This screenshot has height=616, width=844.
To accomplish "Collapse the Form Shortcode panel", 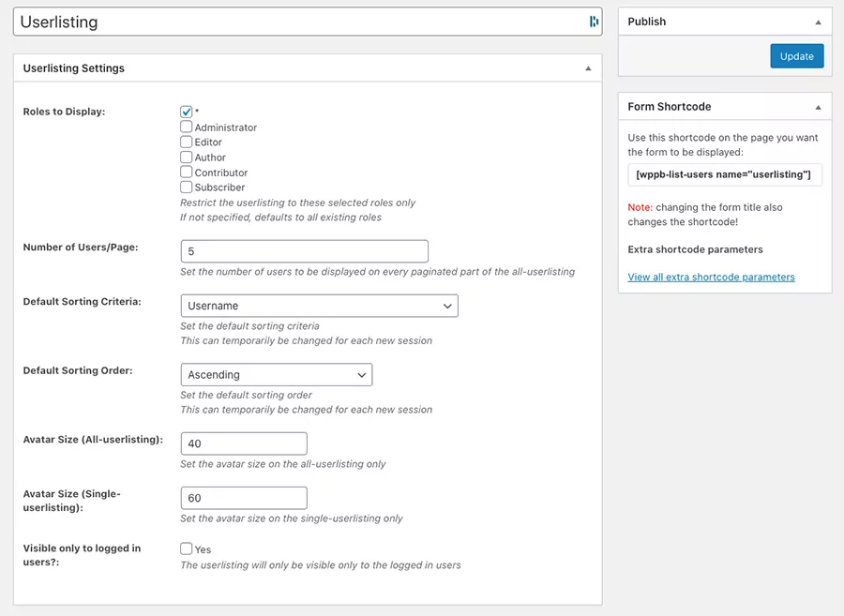I will pos(818,107).
